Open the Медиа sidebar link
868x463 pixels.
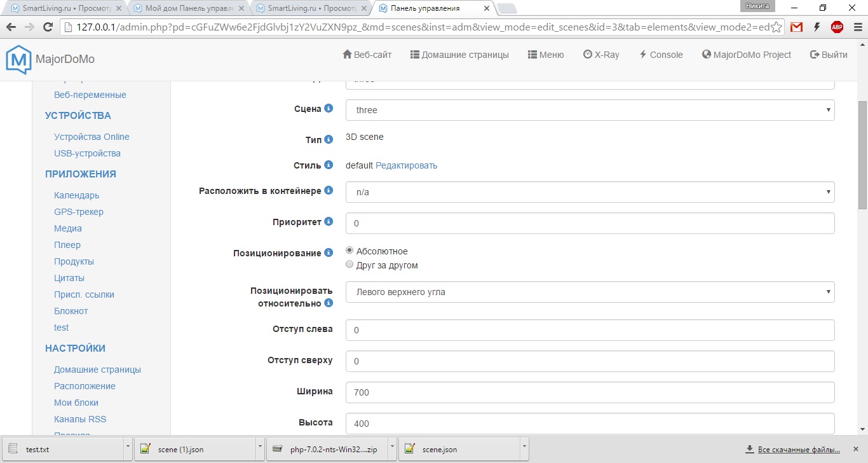click(x=68, y=228)
